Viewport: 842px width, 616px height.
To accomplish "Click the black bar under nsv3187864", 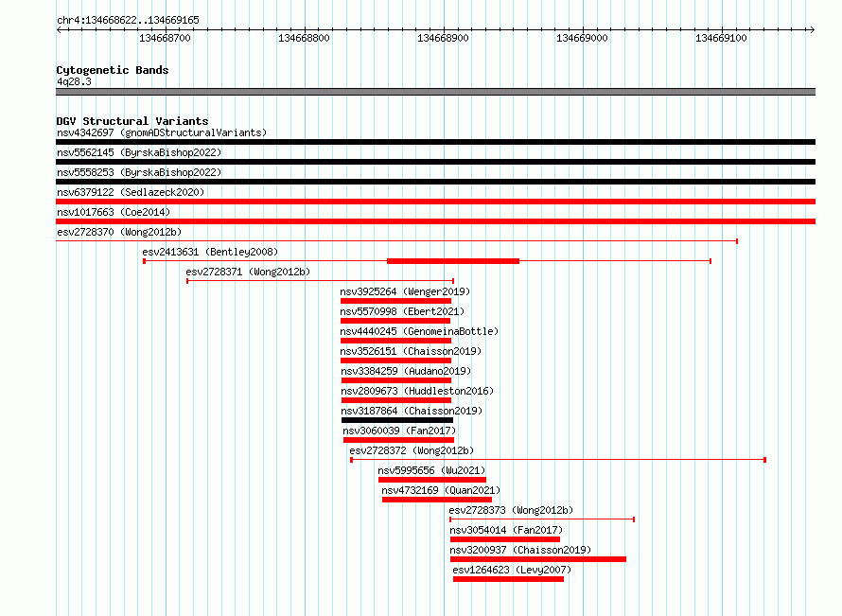I will point(397,420).
